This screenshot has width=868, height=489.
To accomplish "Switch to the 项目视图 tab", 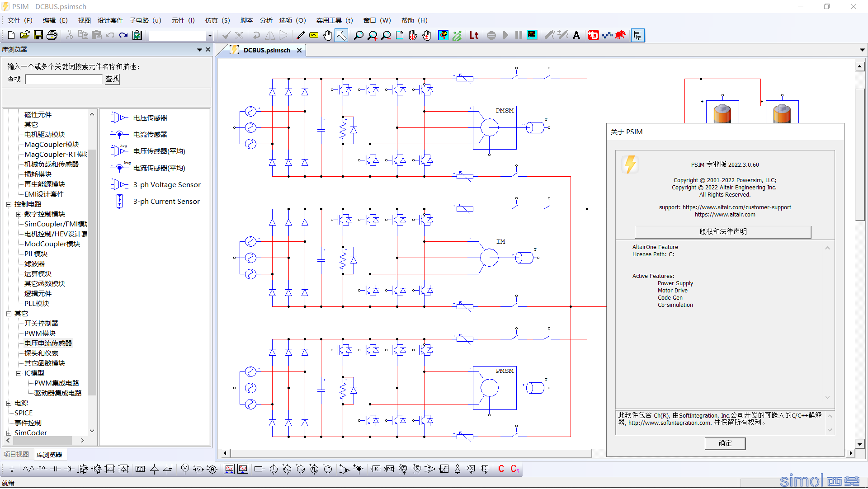I will pos(16,455).
